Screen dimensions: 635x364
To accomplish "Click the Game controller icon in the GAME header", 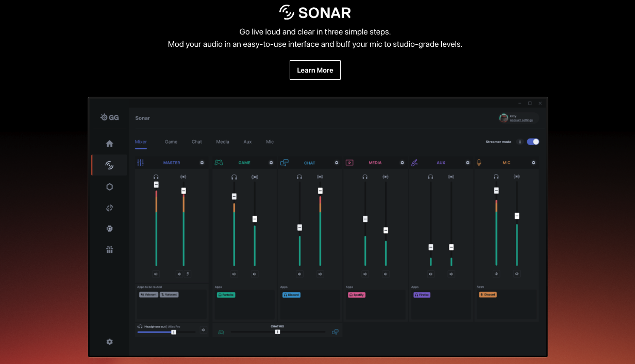I will tap(219, 163).
